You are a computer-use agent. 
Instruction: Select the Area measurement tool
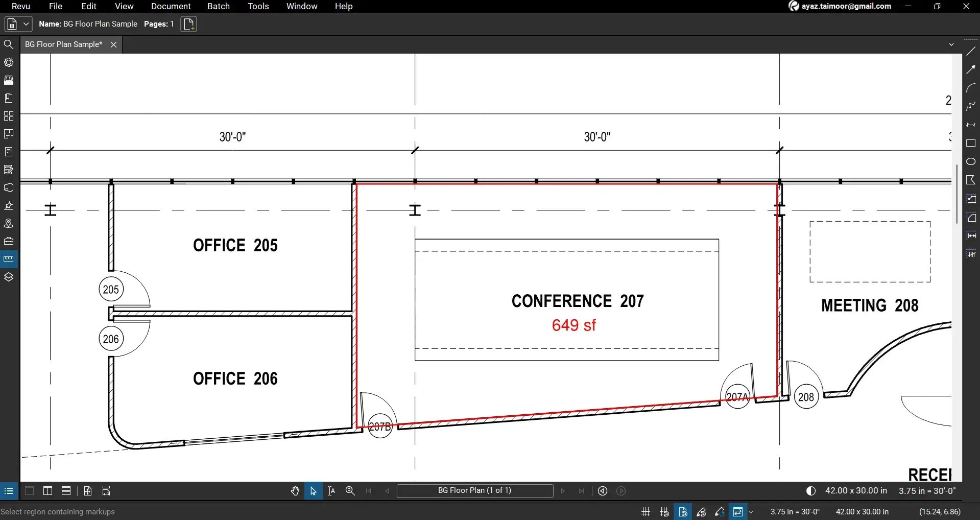coord(971,218)
